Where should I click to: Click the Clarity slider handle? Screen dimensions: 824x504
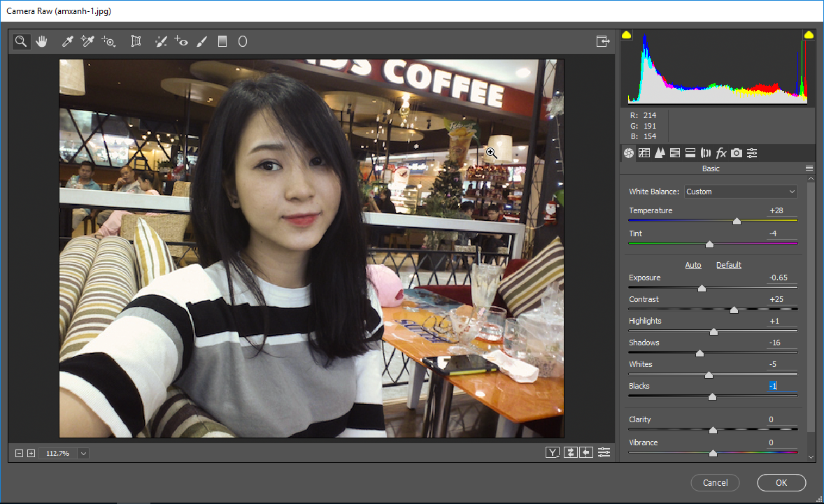pyautogui.click(x=713, y=431)
